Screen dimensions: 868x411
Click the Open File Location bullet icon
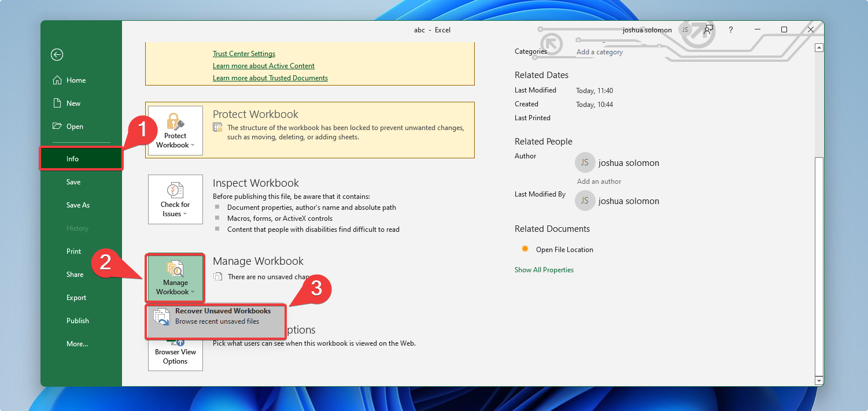click(x=525, y=249)
